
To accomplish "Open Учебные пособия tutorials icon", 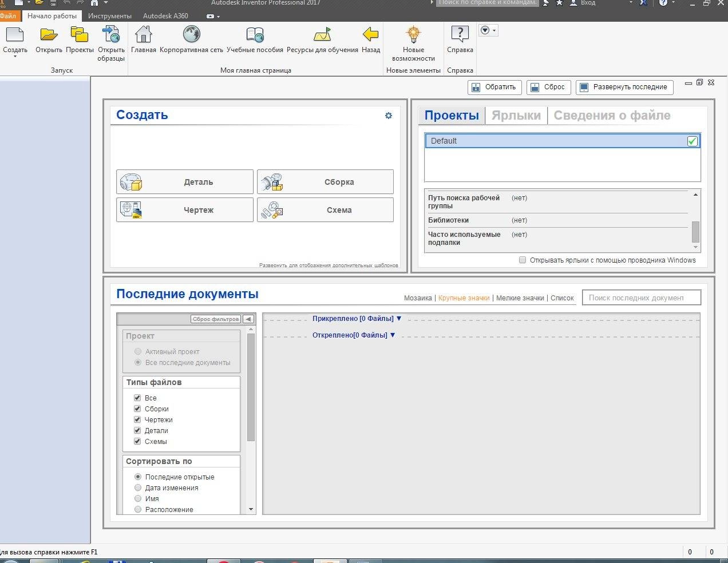I will 255,35.
